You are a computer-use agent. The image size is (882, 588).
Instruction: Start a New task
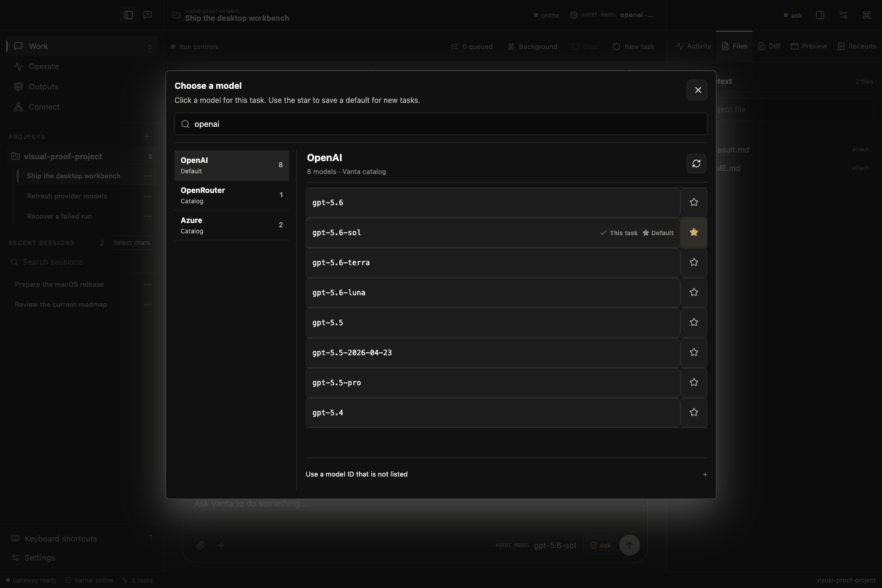coord(633,47)
